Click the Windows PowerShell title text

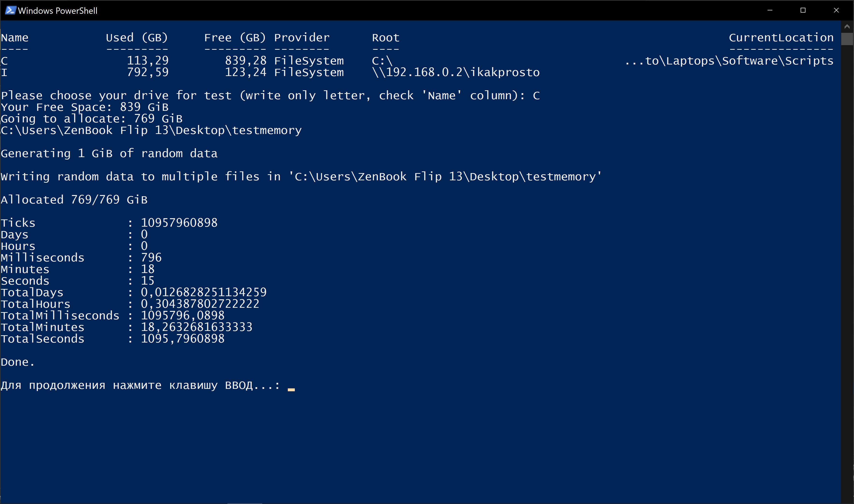pyautogui.click(x=57, y=11)
